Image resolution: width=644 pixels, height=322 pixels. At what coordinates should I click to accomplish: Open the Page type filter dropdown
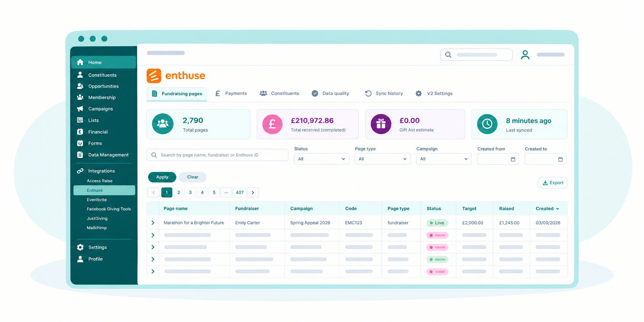[382, 159]
